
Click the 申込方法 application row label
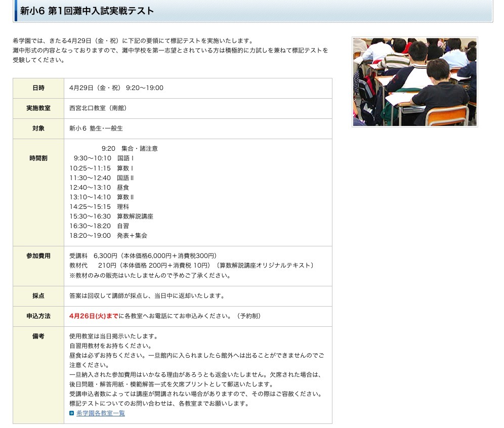37,316
